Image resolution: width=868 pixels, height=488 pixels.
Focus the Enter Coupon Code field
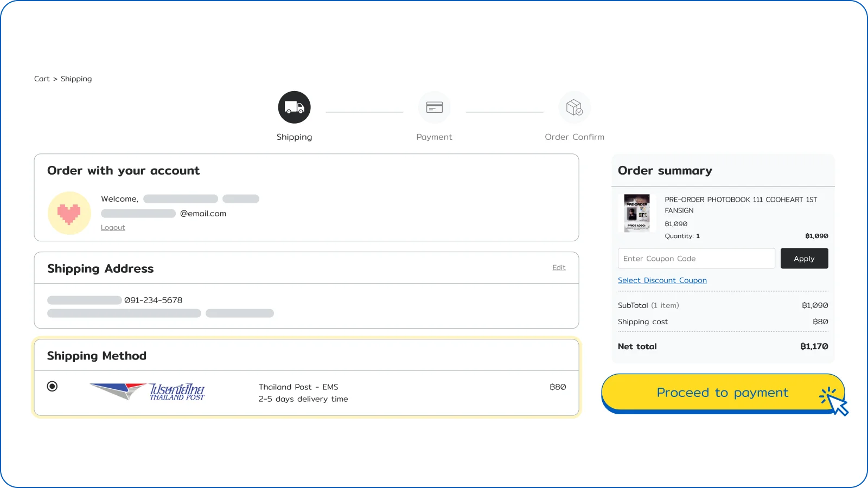[x=696, y=259]
